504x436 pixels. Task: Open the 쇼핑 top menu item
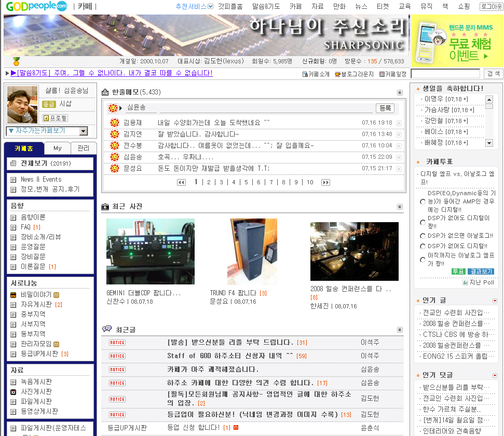464,6
